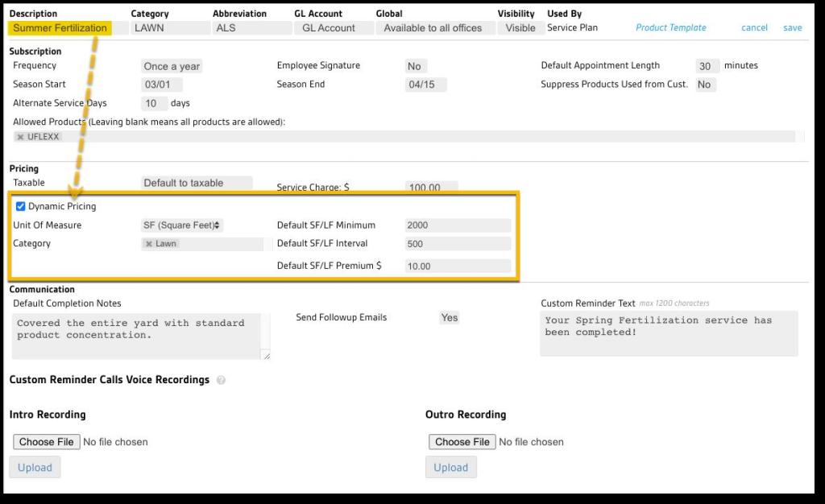This screenshot has height=504, width=825.
Task: Upload the Intro Recording file
Action: pos(35,468)
